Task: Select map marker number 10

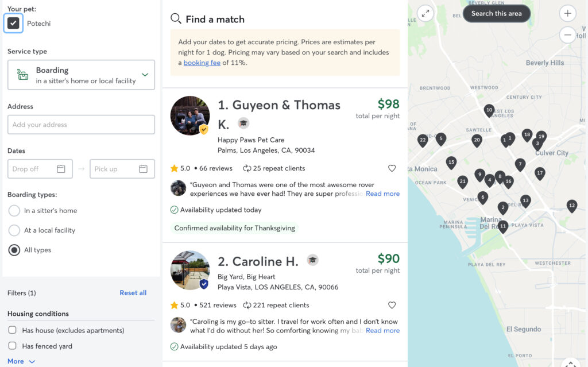Action: [489, 110]
